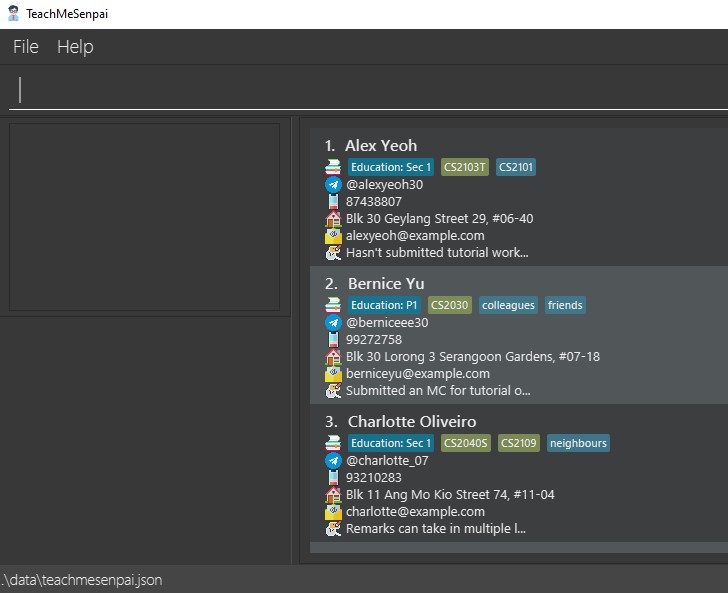The width and height of the screenshot is (728, 593).
Task: Click phone icon next to 99272758
Action: pyautogui.click(x=333, y=339)
